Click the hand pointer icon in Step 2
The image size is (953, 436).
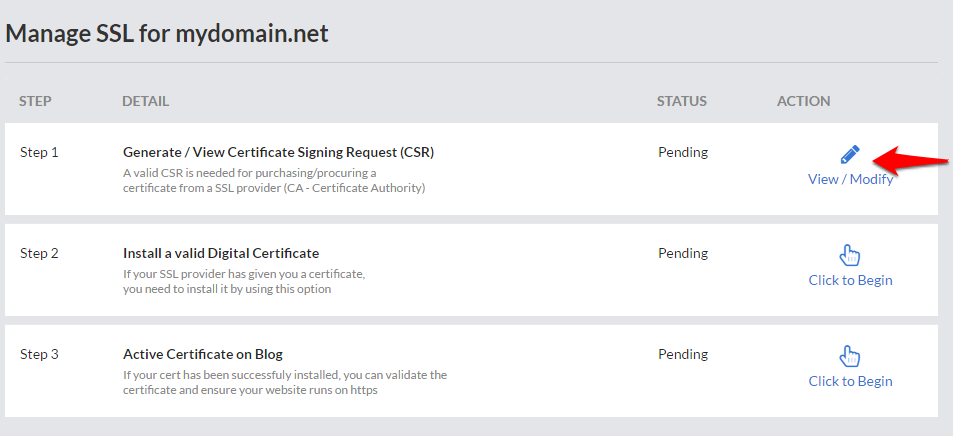point(850,255)
